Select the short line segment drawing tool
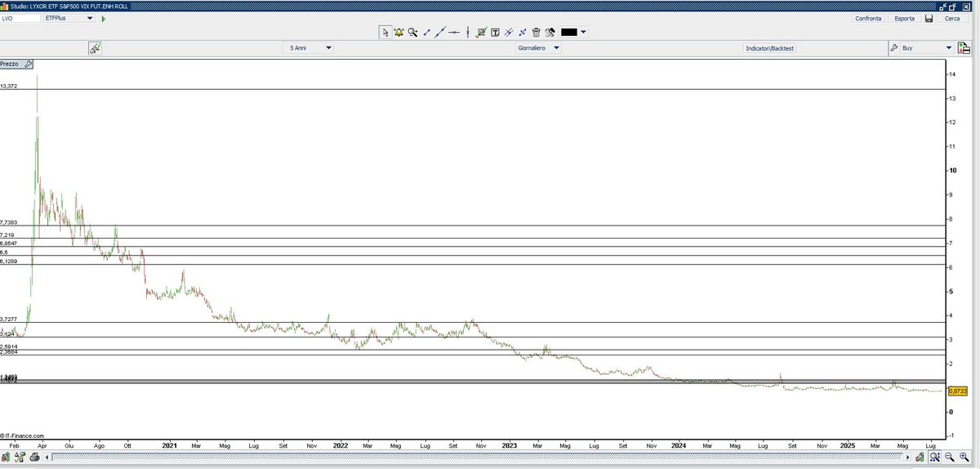The image size is (980, 469). pos(426,32)
